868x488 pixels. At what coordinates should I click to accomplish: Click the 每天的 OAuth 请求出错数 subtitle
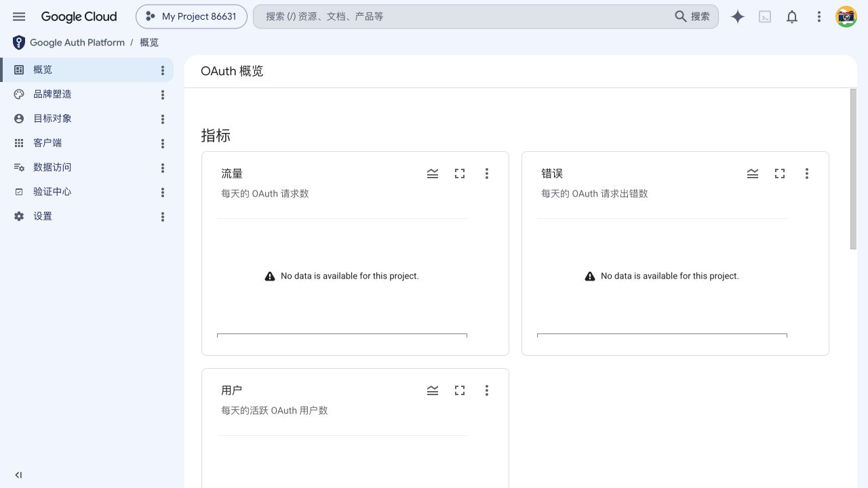[x=595, y=193]
